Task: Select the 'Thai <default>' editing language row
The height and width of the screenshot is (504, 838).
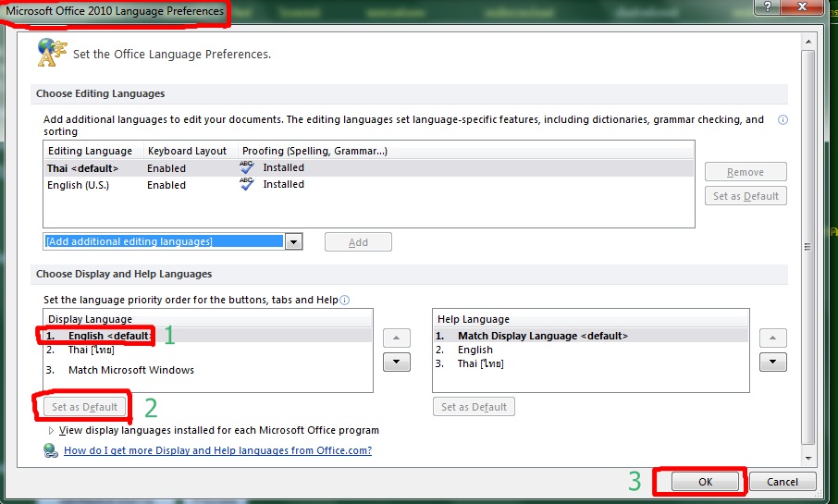Action: point(369,168)
